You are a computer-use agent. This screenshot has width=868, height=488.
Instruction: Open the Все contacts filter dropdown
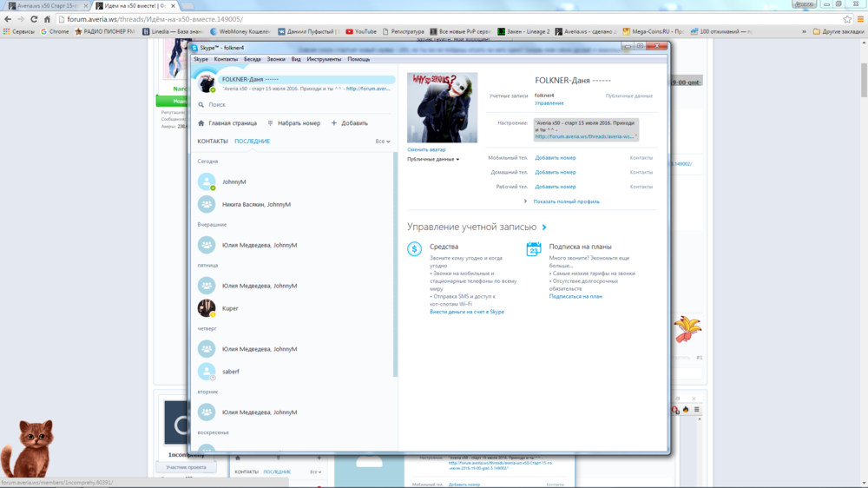pos(383,142)
